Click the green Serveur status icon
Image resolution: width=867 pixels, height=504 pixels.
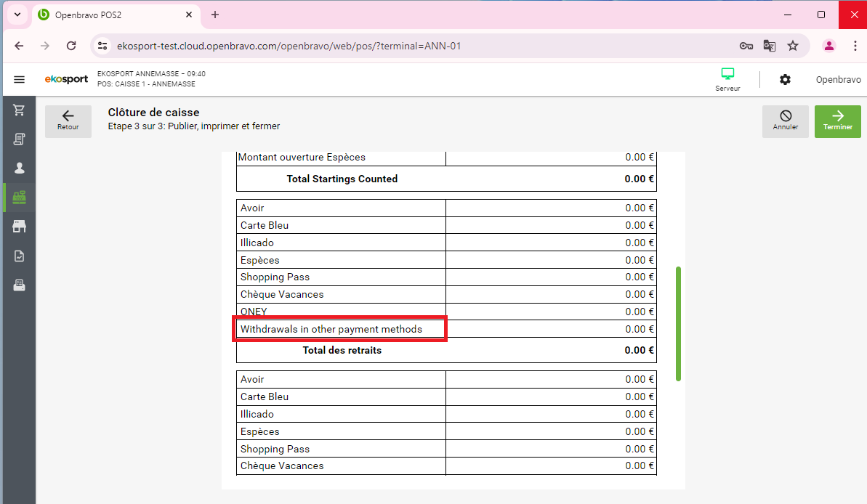click(x=727, y=75)
